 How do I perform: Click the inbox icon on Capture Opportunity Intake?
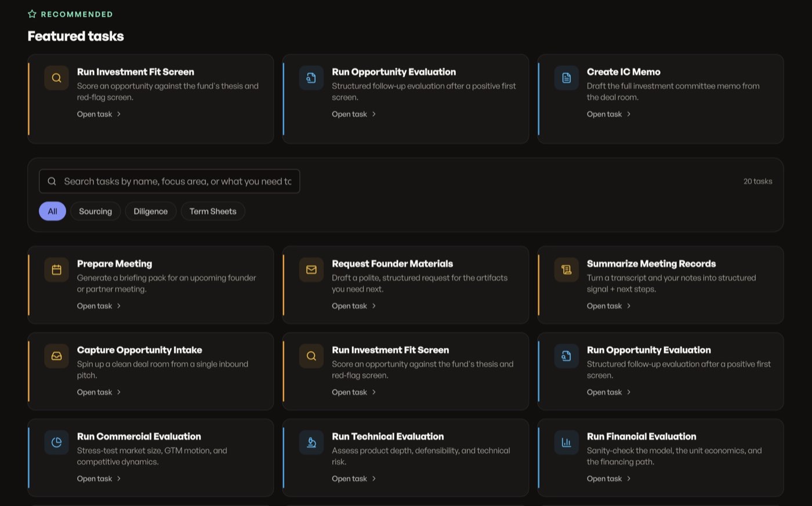[56, 356]
